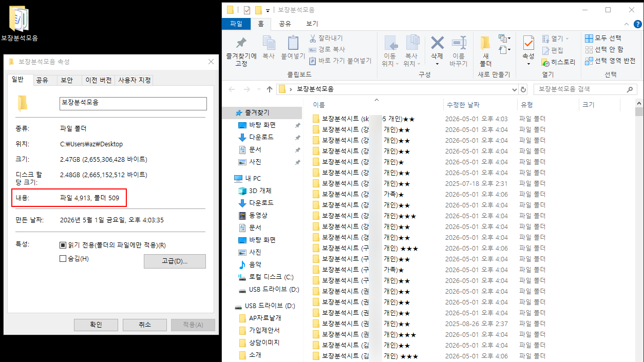The image size is (644, 362).
Task: Open 3D 개체 in navigation pane
Action: pos(260,190)
